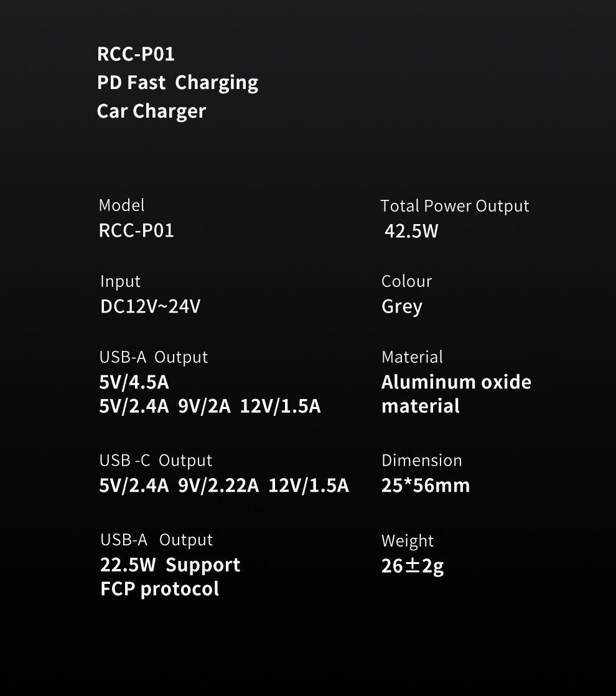Click the Total Power Output label
616x696 pixels.
(x=455, y=206)
